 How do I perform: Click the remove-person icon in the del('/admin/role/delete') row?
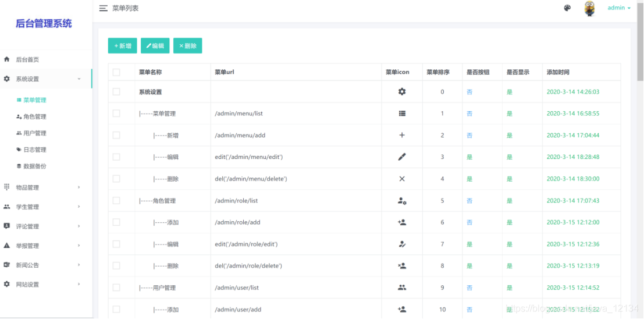click(x=401, y=265)
